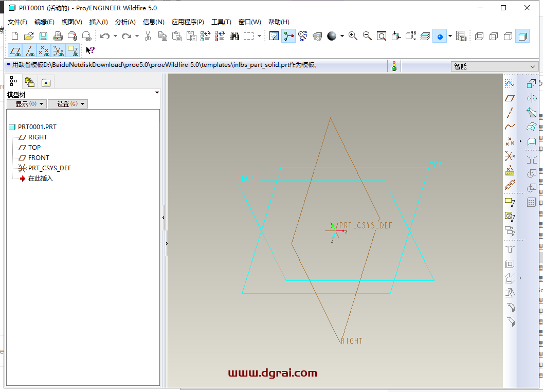The width and height of the screenshot is (543, 392).
Task: Open the 设置 dropdown in model tree
Action: point(68,104)
